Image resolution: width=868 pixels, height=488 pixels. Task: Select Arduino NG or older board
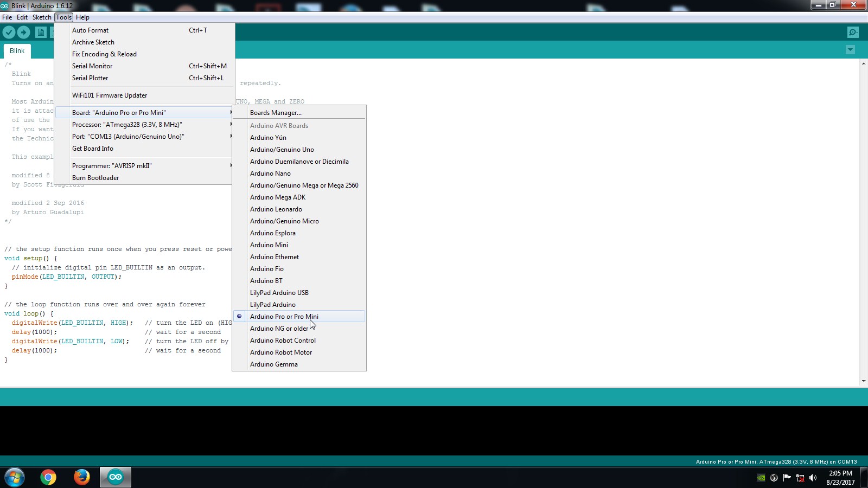tap(299, 329)
